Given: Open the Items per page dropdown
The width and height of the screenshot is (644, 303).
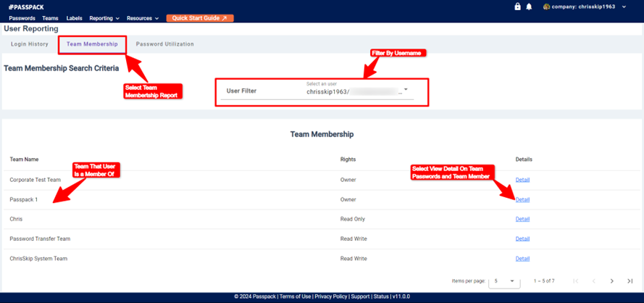Looking at the screenshot, I should click(x=504, y=281).
